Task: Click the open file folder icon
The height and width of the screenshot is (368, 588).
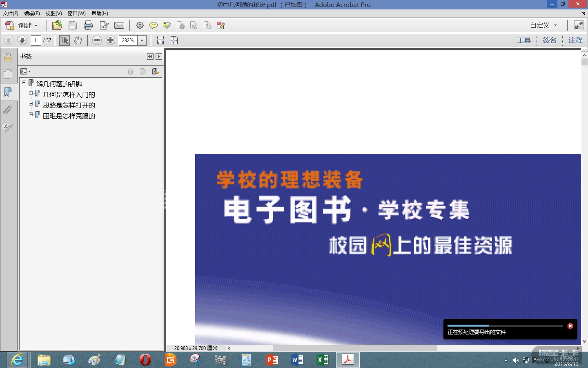Action: (57, 25)
